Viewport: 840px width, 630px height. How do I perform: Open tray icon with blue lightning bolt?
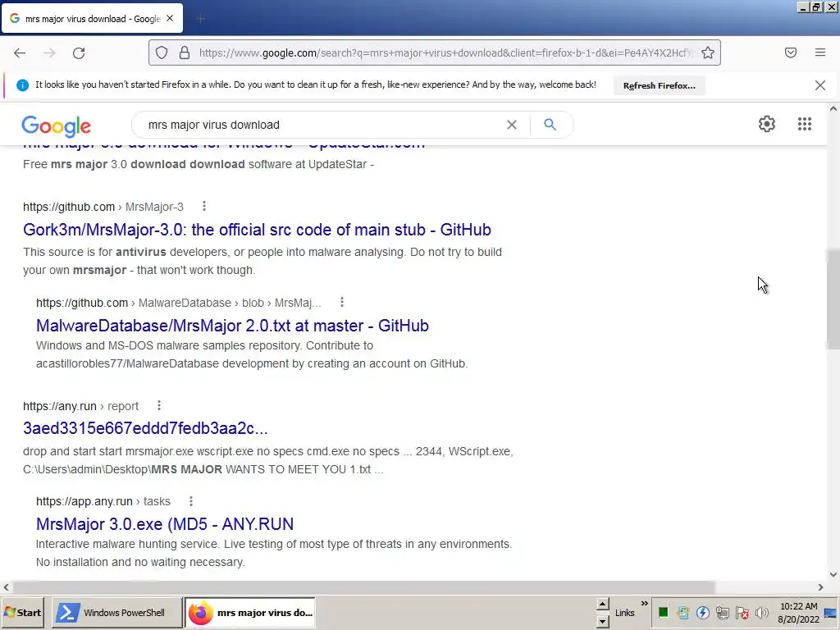(x=703, y=613)
